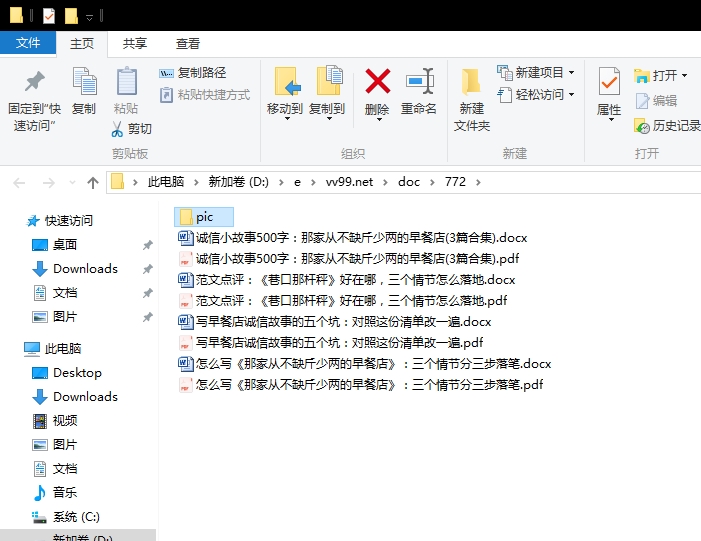Select 诚信小故事500字 pdf file
Viewport: 701px width, 541px height.
click(x=349, y=258)
